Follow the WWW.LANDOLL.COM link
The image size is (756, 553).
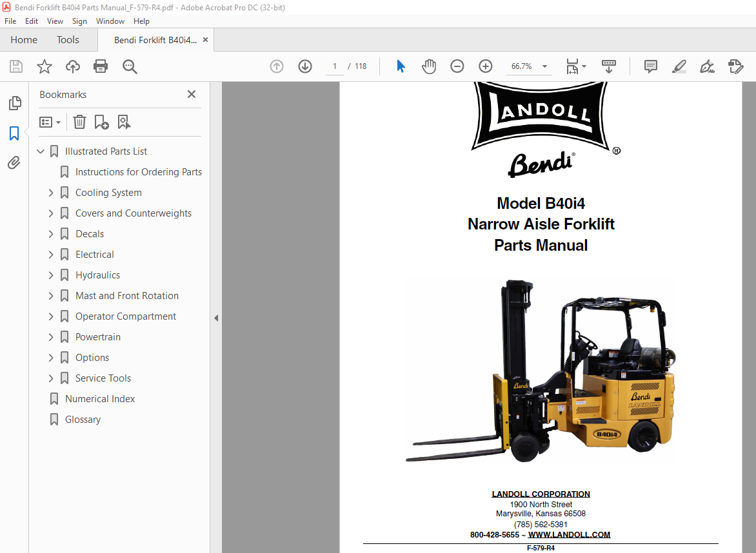point(569,535)
